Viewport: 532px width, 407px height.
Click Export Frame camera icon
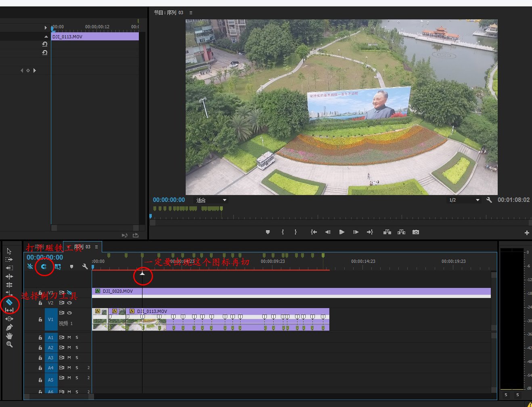416,232
